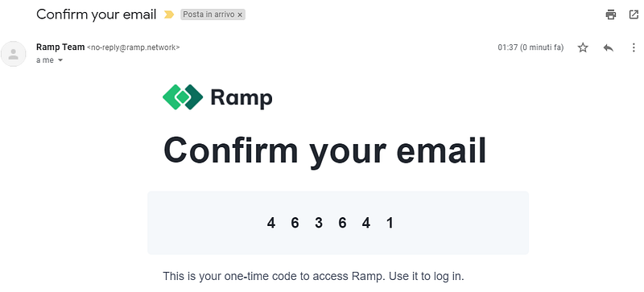Remove the Posta in arrivo label

tap(240, 14)
